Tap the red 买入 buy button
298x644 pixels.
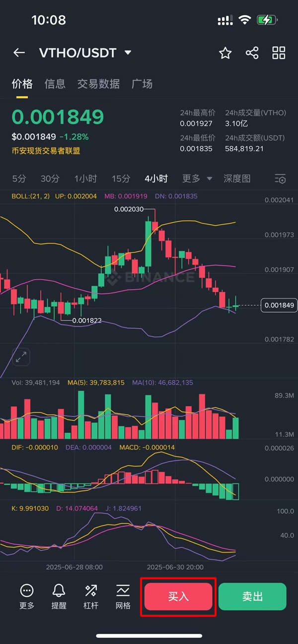point(178,596)
